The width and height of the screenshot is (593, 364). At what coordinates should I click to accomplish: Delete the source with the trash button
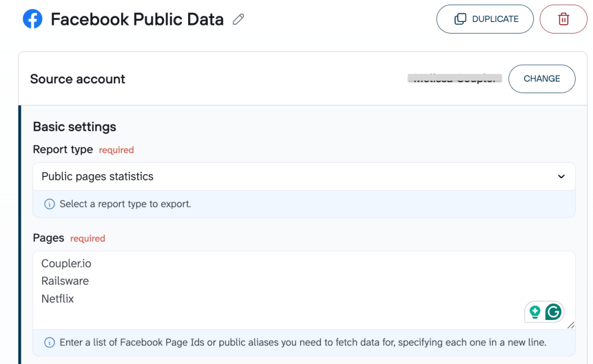click(563, 19)
